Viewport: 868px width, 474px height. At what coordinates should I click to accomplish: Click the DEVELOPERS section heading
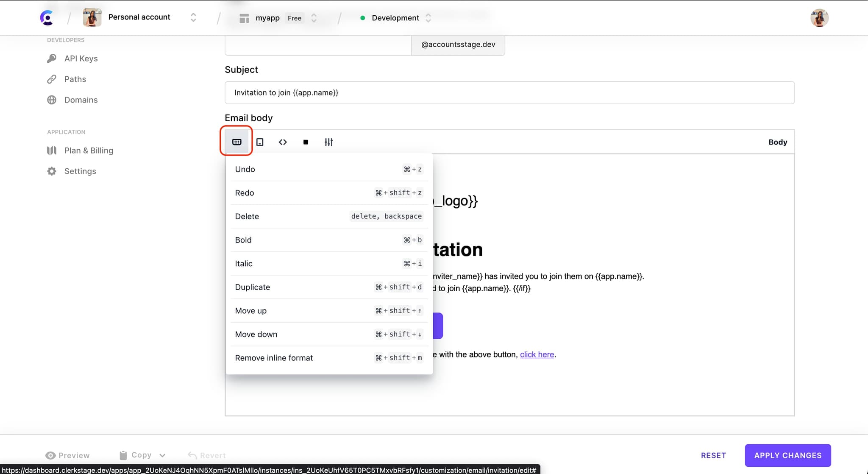(66, 40)
